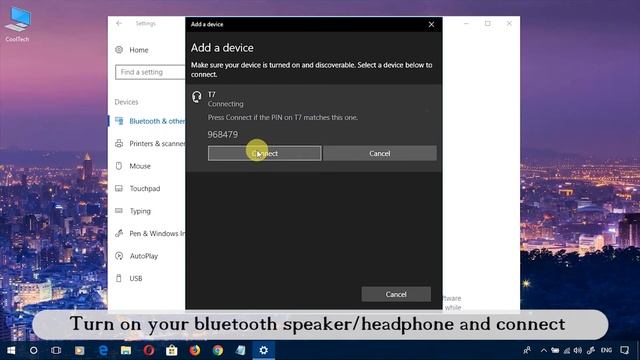Open network icon in system tray
The image size is (640, 360).
point(567,350)
